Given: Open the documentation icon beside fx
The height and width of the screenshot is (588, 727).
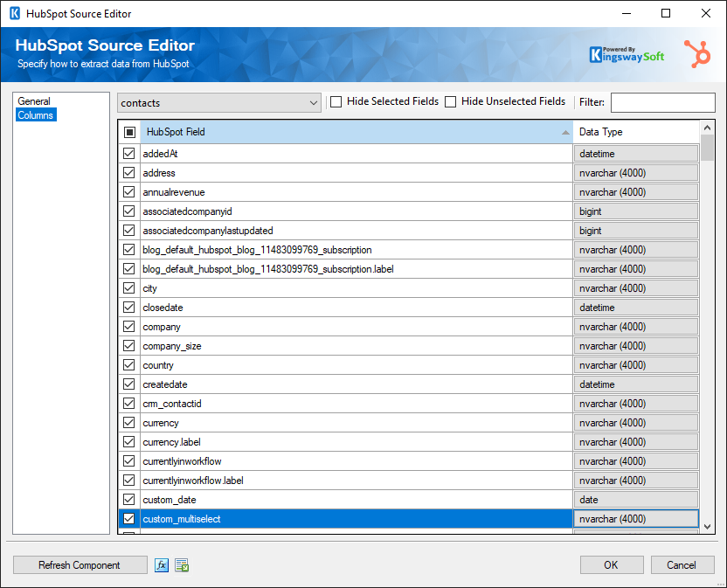Looking at the screenshot, I should pyautogui.click(x=182, y=565).
